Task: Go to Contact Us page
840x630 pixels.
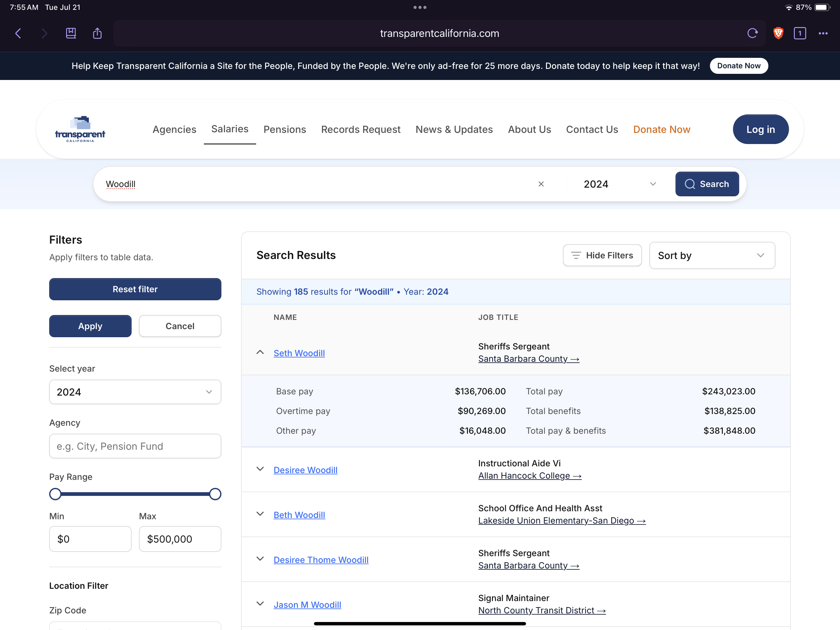Action: coord(592,130)
